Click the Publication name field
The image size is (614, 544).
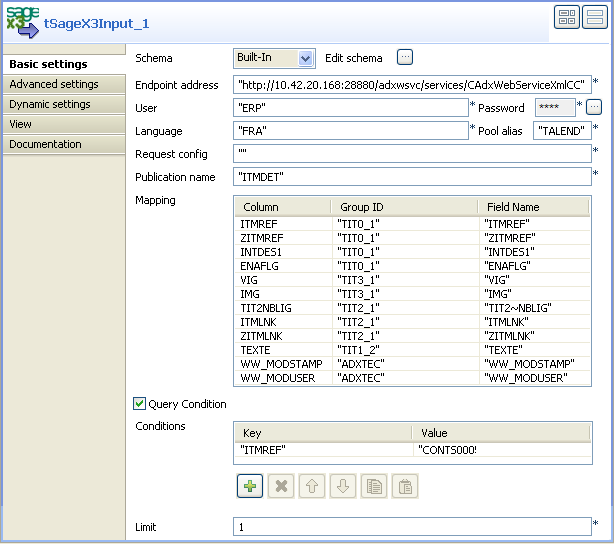412,177
